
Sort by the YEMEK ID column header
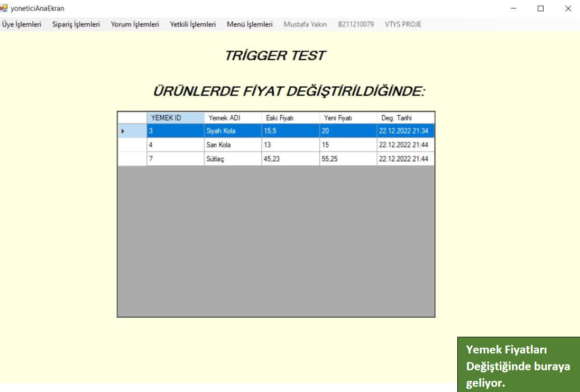point(175,118)
